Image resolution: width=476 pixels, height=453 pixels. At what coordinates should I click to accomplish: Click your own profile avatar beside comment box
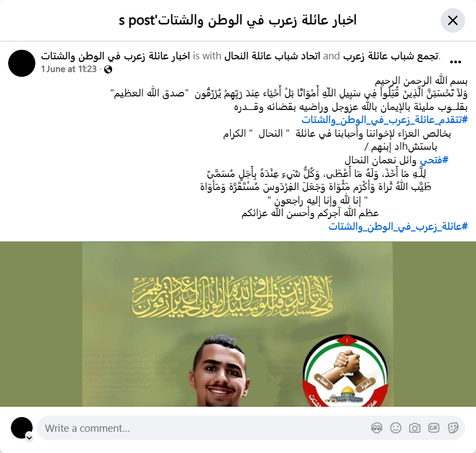[x=22, y=428]
